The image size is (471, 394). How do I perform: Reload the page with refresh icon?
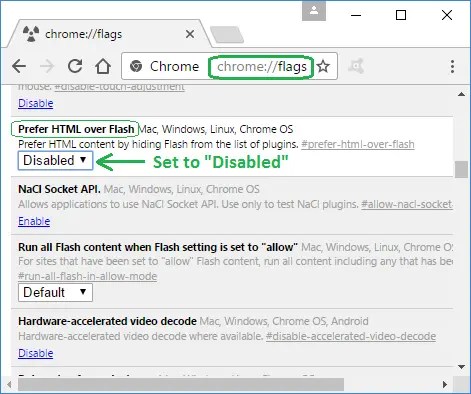coord(75,66)
